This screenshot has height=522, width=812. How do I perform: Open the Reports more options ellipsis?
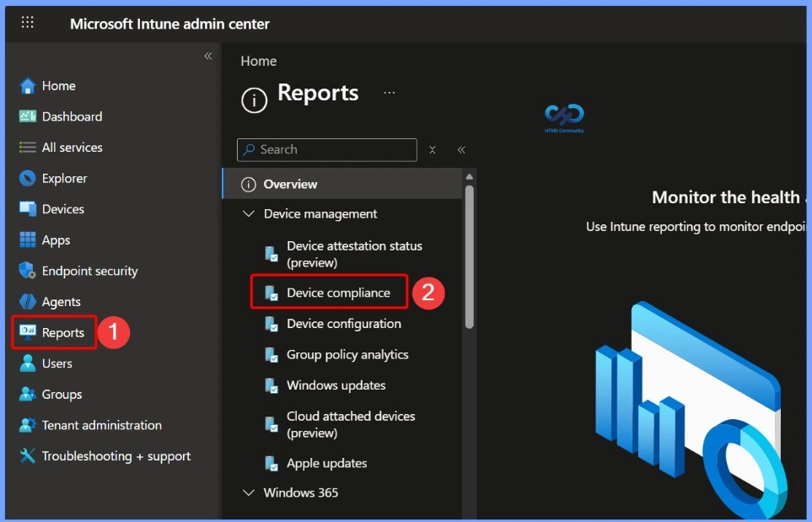(390, 93)
